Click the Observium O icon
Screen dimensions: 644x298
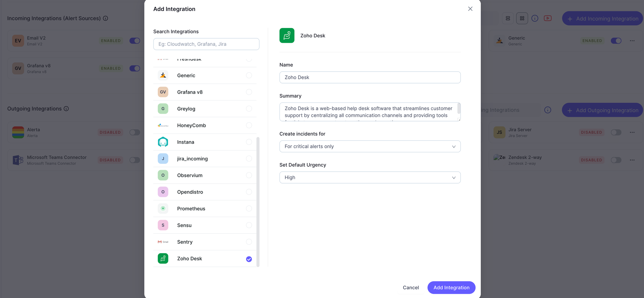(163, 175)
